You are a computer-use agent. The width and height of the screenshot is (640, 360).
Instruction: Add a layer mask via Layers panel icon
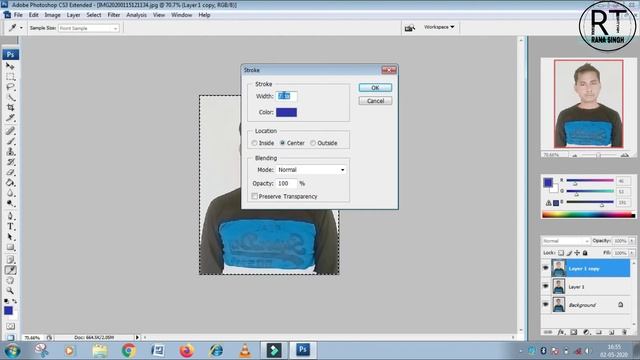pyautogui.click(x=573, y=332)
